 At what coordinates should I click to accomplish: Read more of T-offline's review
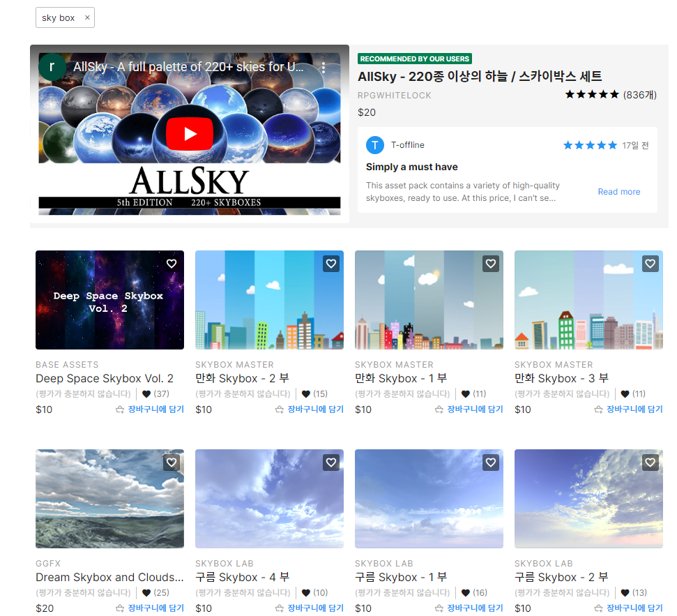coord(618,192)
